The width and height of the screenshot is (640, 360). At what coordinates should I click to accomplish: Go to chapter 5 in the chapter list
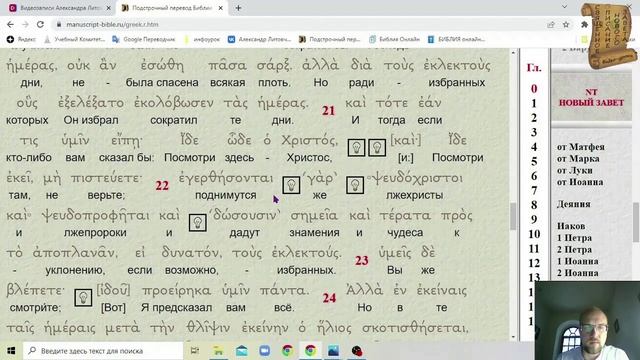(x=534, y=161)
